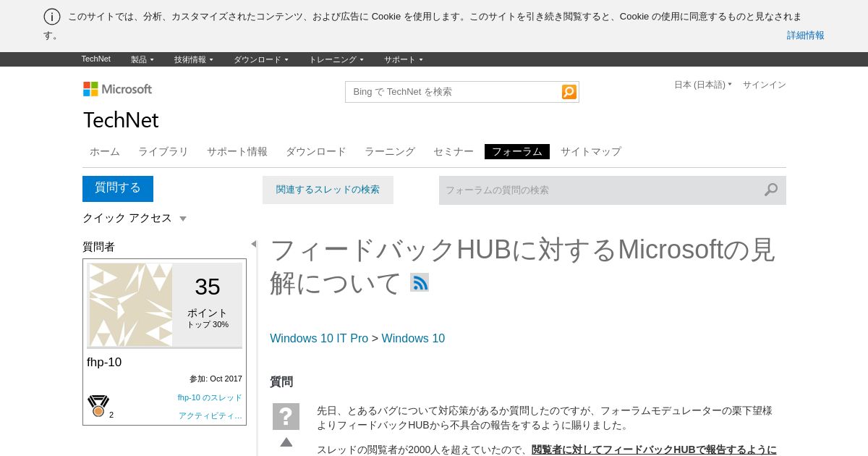Collapse the sidebar with the small arrow
The image size is (868, 456).
click(253, 244)
